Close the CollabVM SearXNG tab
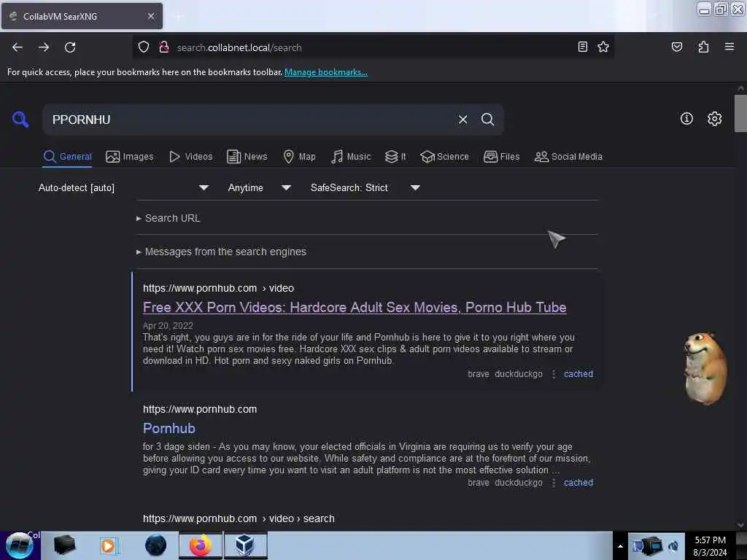The height and width of the screenshot is (560, 747). pyautogui.click(x=150, y=16)
